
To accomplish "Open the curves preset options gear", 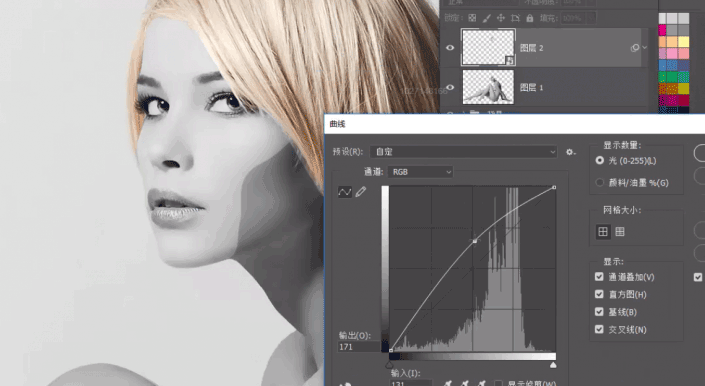I will coord(570,152).
